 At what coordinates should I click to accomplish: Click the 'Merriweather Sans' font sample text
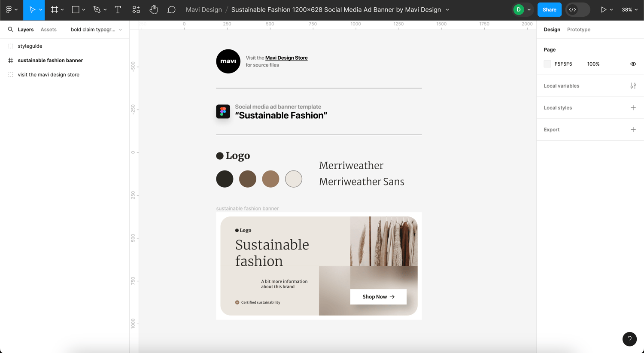361,182
